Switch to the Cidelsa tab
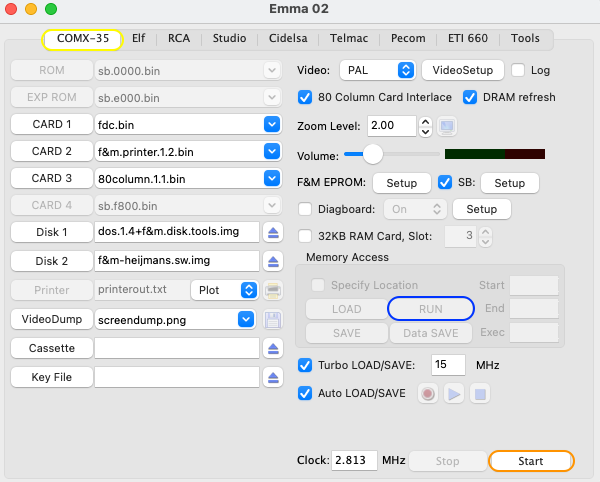Viewport: 600px width, 482px height. click(288, 38)
